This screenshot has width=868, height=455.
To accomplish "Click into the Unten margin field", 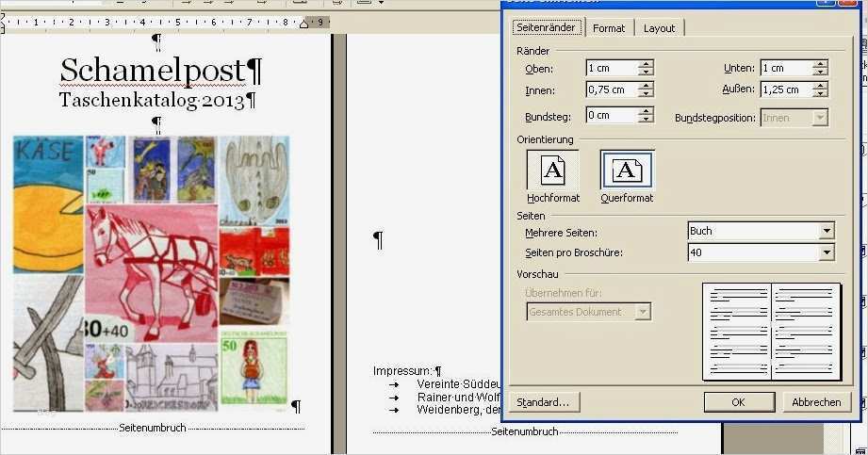I will point(787,68).
